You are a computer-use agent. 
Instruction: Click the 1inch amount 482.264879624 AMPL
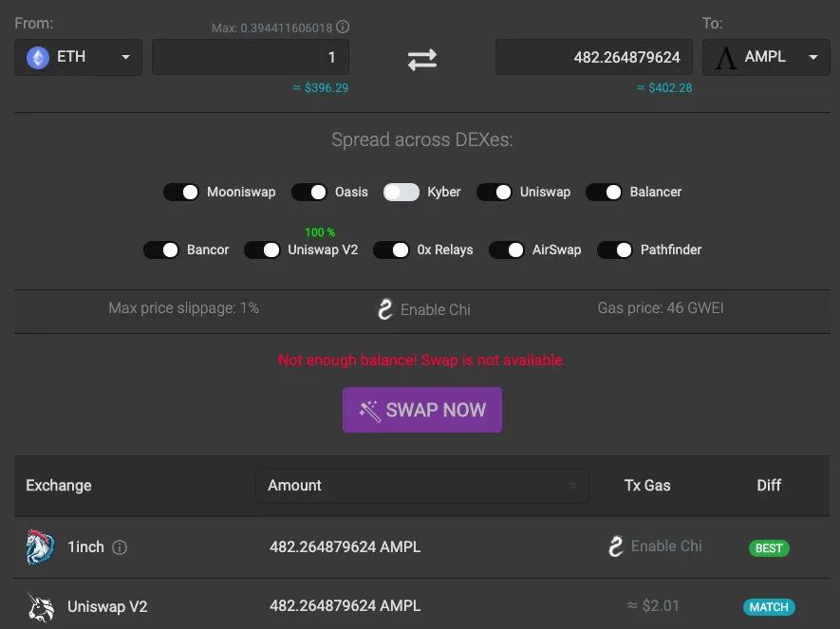click(x=345, y=547)
